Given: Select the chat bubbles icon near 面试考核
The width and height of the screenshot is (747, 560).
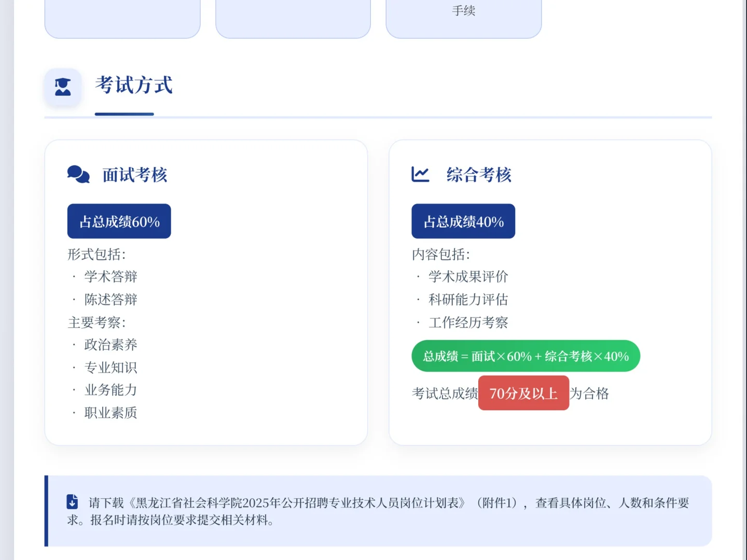Looking at the screenshot, I should pos(78,175).
